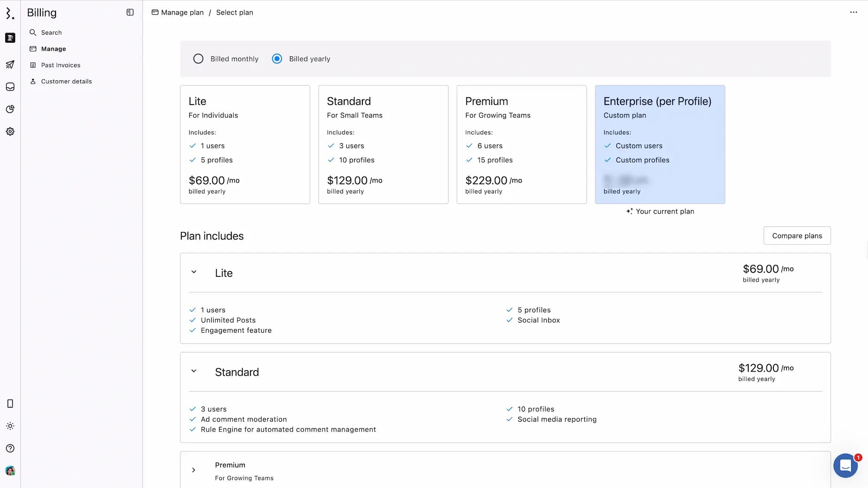Collapse the Billing sidebar panel icon
The image size is (868, 488).
point(130,12)
